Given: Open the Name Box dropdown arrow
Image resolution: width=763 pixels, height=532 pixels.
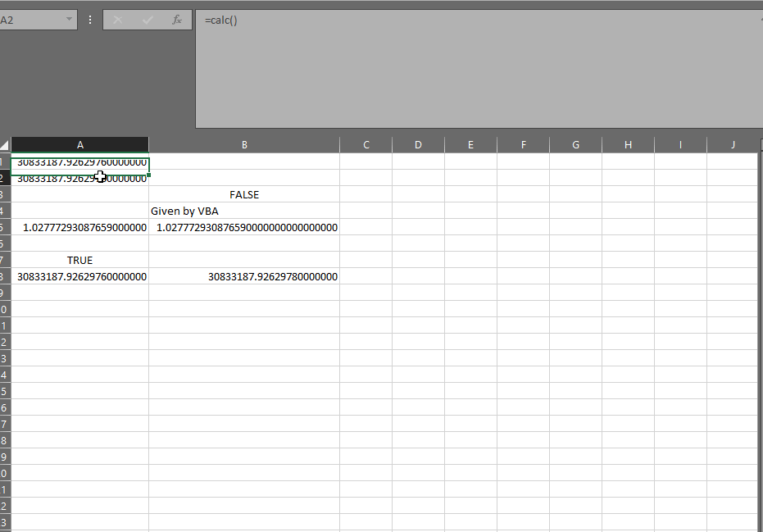Looking at the screenshot, I should click(69, 20).
